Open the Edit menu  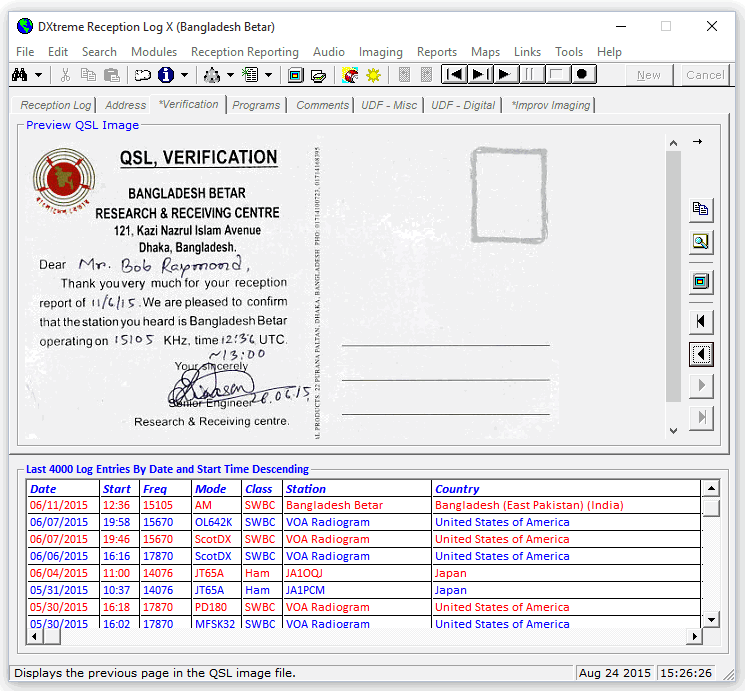pyautogui.click(x=58, y=52)
